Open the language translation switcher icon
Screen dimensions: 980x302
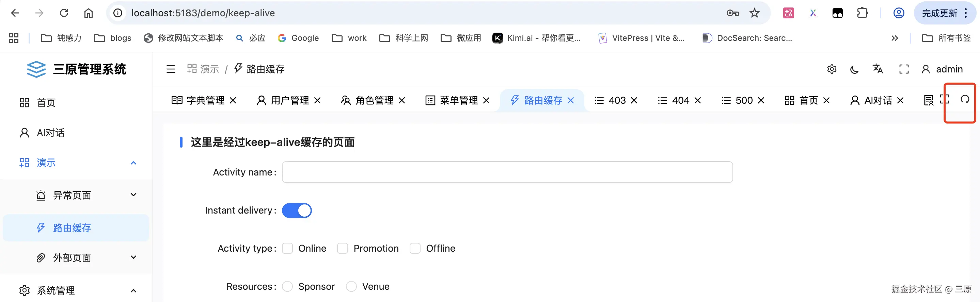coord(878,69)
